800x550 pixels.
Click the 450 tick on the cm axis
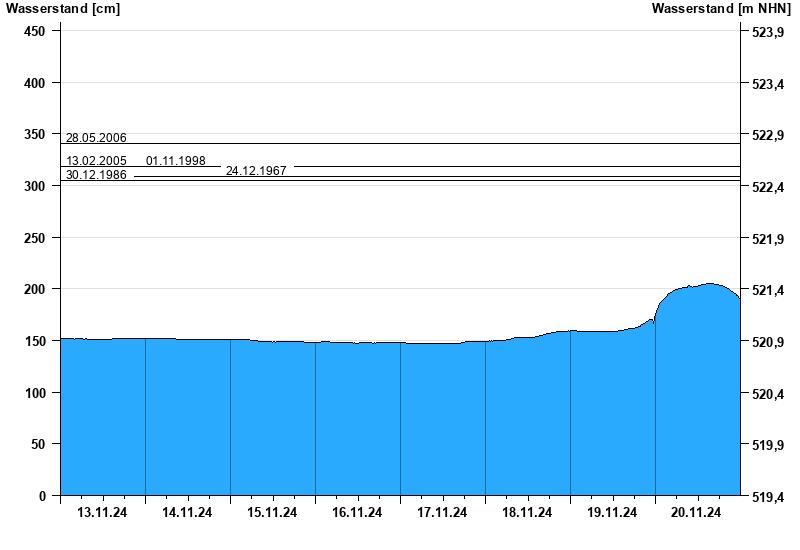pos(35,32)
